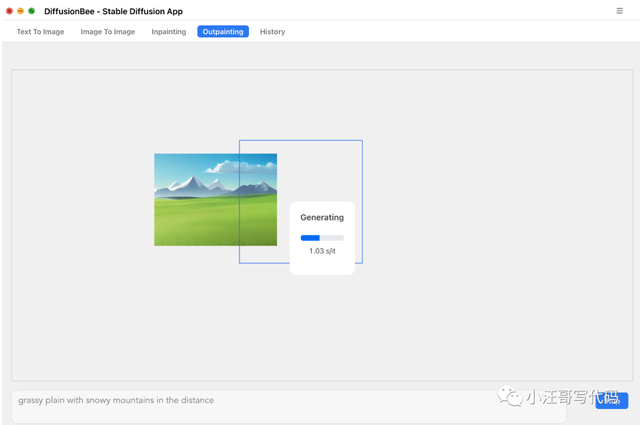
Task: Click the DiffusionBee window title text
Action: point(113,11)
